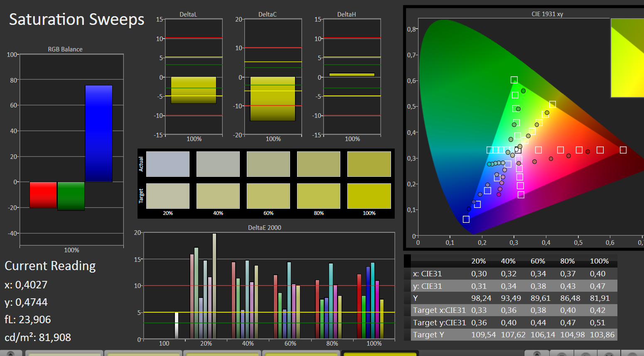
Task: Click the 100% column header in data table
Action: (599, 261)
